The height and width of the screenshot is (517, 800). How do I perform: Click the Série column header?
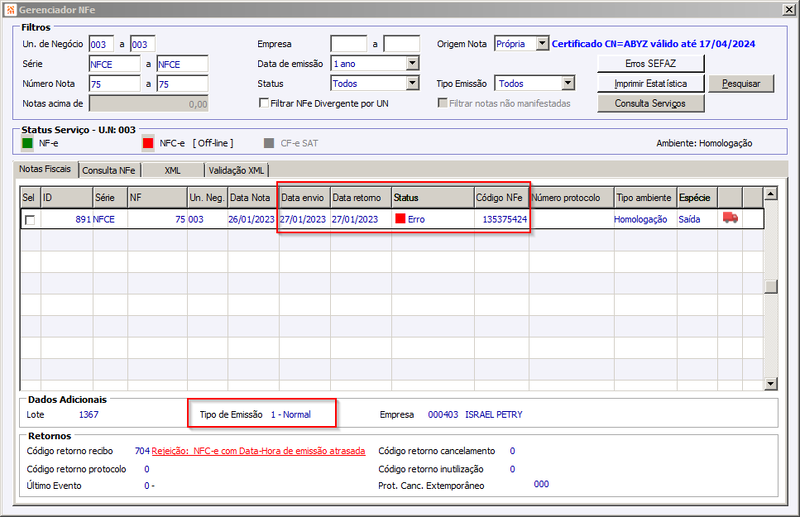tap(110, 198)
